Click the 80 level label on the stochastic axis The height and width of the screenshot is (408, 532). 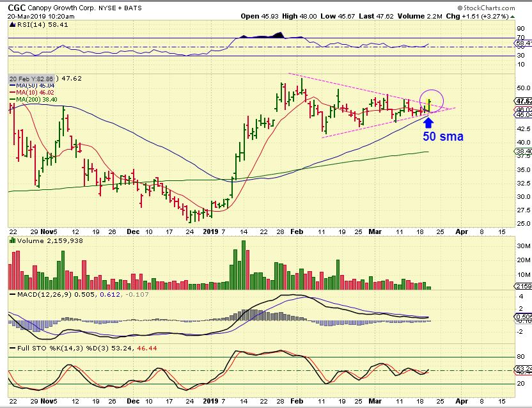pos(520,356)
